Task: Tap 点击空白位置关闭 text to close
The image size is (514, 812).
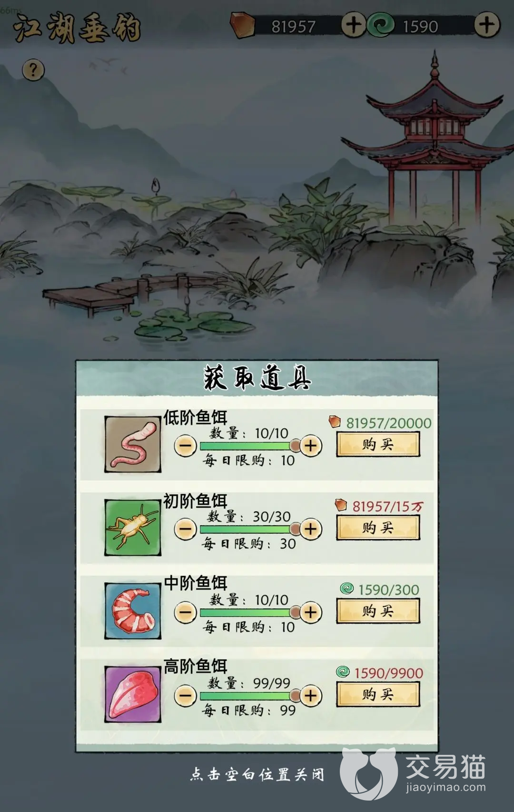Action: (257, 774)
